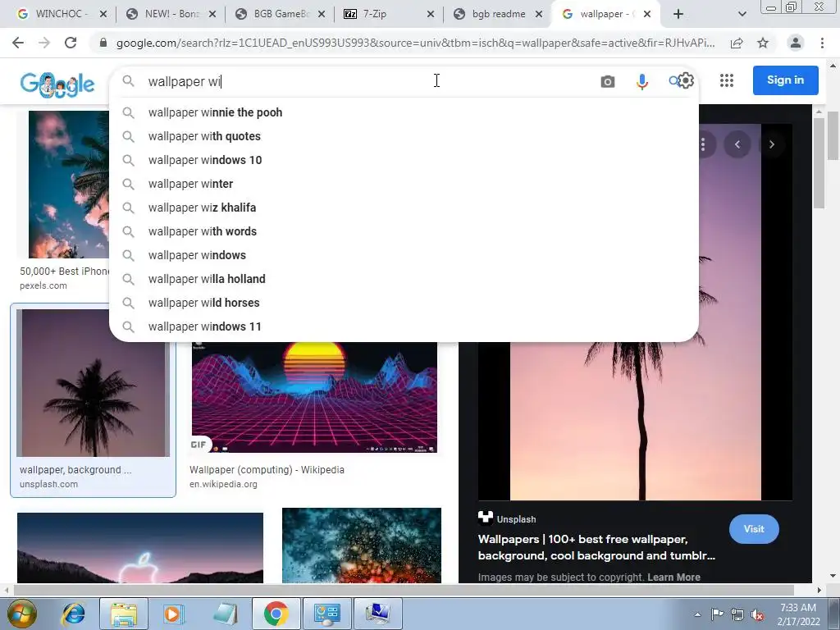Open the new tab plus button
This screenshot has width=840, height=630.
pyautogui.click(x=678, y=14)
